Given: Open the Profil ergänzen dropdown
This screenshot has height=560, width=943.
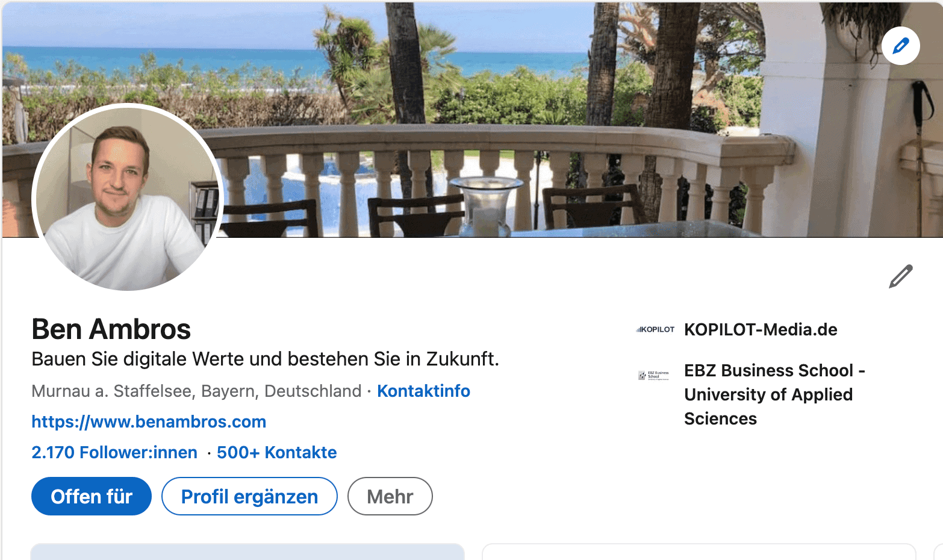Looking at the screenshot, I should pyautogui.click(x=249, y=496).
